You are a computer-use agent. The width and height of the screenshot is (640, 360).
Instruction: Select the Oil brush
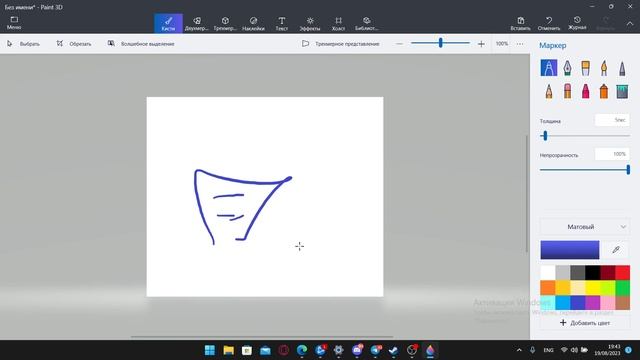coord(585,68)
